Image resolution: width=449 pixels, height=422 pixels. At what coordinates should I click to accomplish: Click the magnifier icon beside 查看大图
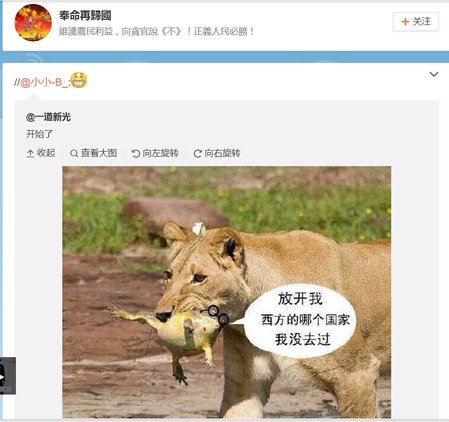tap(74, 153)
